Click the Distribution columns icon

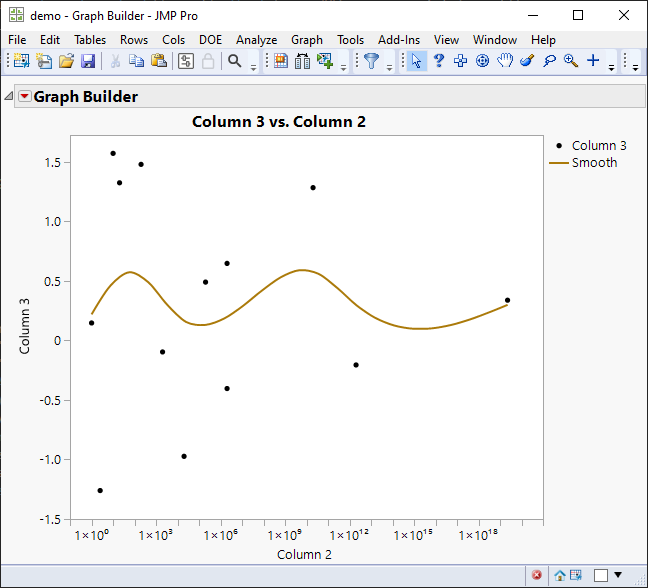click(x=303, y=61)
